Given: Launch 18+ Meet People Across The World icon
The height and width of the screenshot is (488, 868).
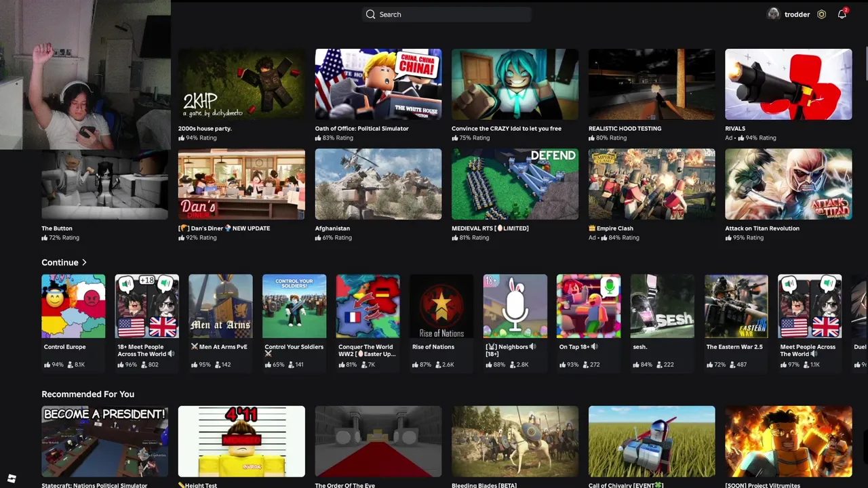Looking at the screenshot, I should coord(147,306).
